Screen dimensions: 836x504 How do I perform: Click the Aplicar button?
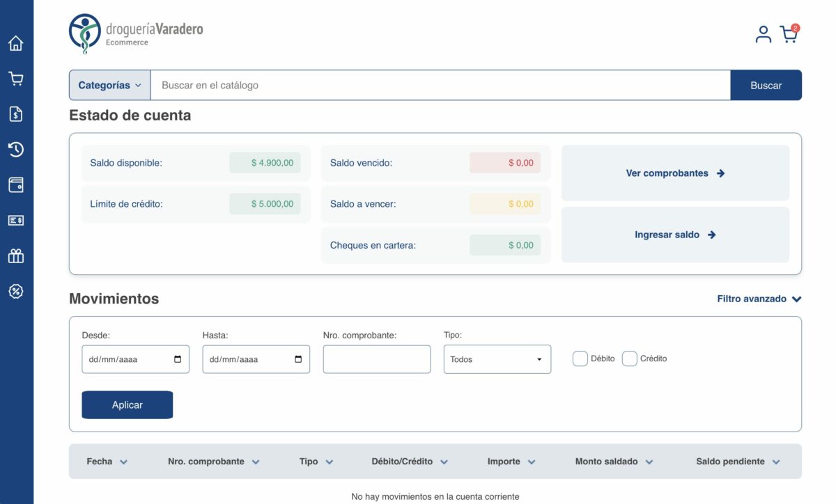tap(127, 404)
